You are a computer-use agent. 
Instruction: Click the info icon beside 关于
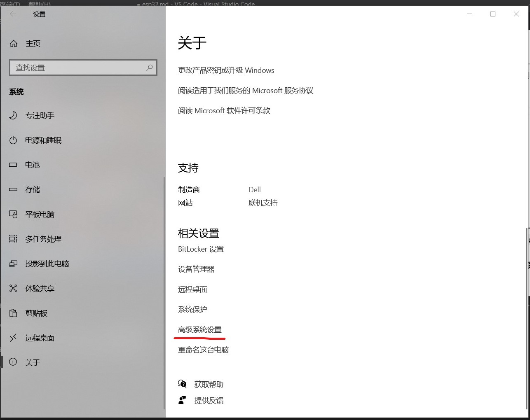click(x=13, y=362)
